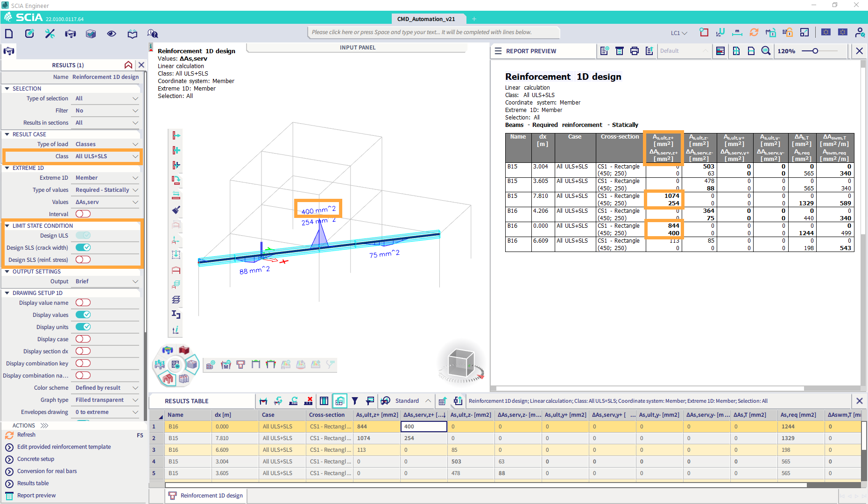The width and height of the screenshot is (868, 504).
Task: Click the New project file icon
Action: coord(9,33)
